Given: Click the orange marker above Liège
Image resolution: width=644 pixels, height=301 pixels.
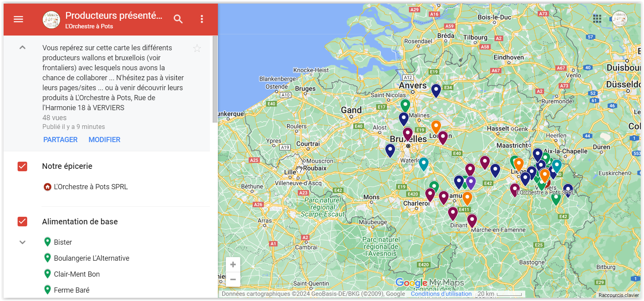Looking at the screenshot, I should [519, 164].
